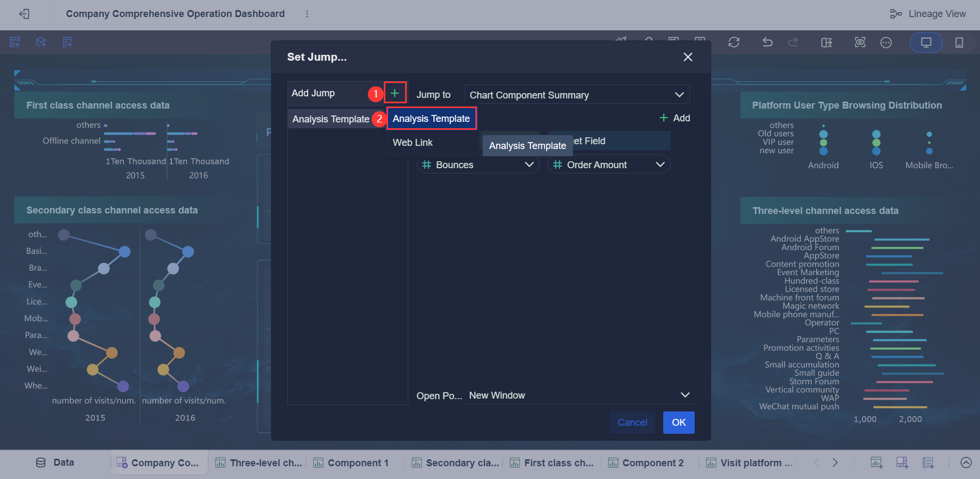Screen dimensions: 980x479
Task: Enable desktop preview mode
Action: point(926,42)
